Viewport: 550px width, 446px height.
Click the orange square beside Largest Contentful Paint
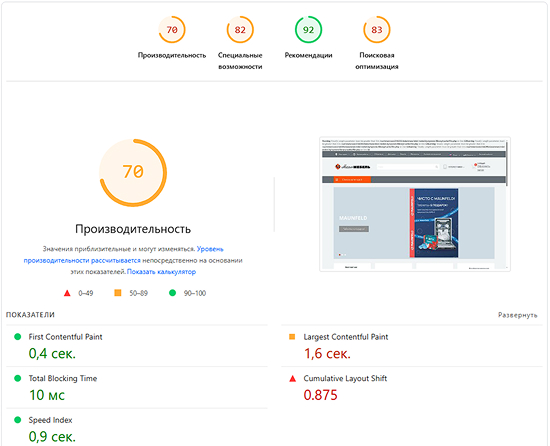tap(292, 337)
